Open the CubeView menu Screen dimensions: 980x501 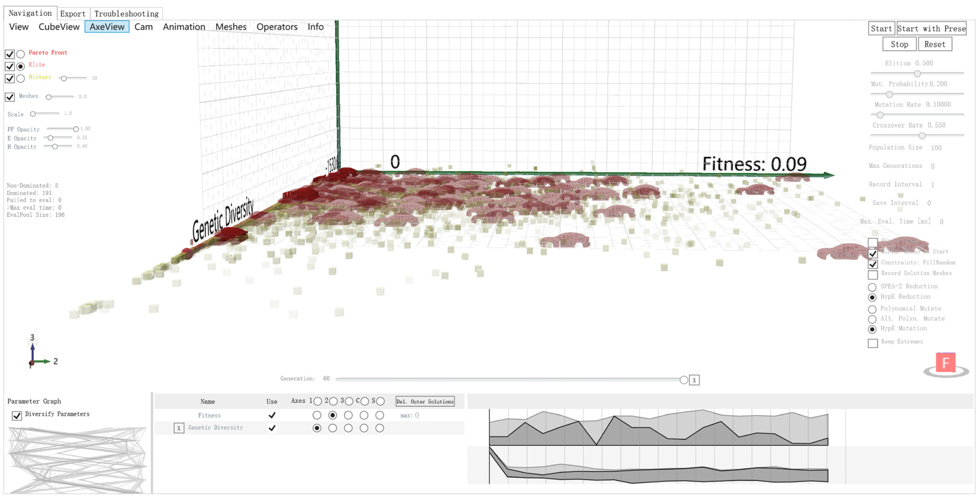(x=59, y=27)
